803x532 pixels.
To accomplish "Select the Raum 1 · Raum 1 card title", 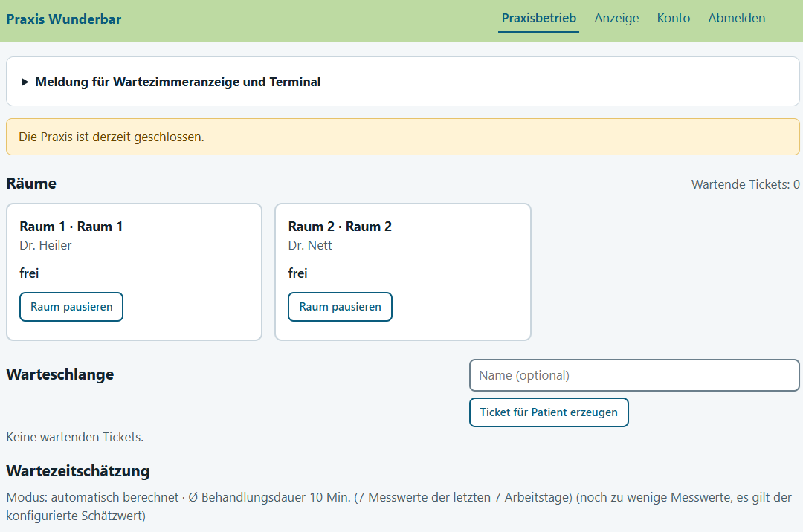I will click(x=71, y=227).
